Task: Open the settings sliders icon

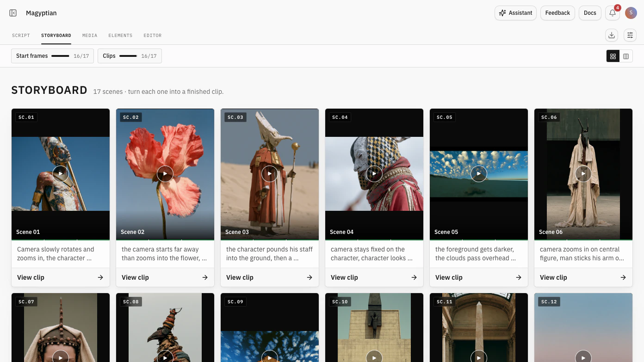Action: pyautogui.click(x=630, y=35)
